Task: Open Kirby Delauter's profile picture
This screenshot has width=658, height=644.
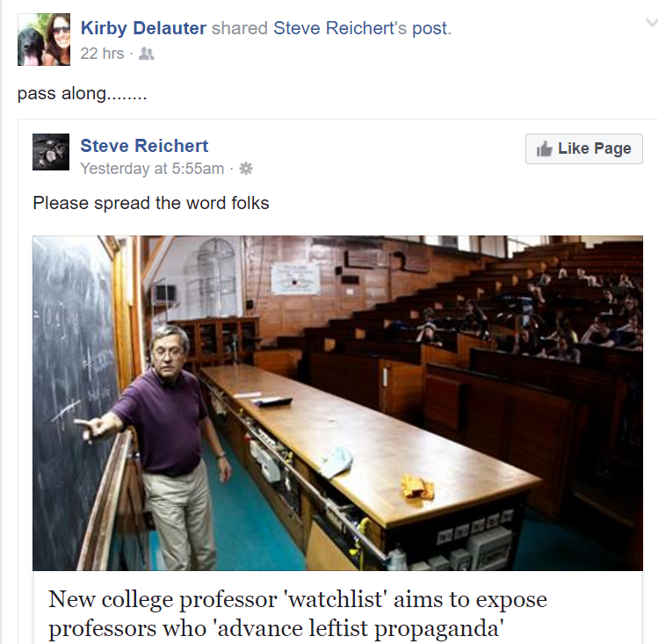Action: tap(44, 40)
